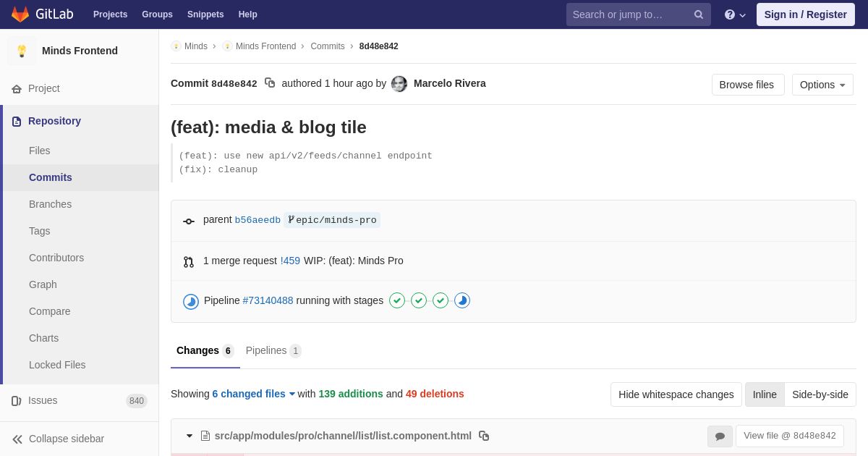
Task: Select Side-by-side diff view
Action: pos(820,394)
